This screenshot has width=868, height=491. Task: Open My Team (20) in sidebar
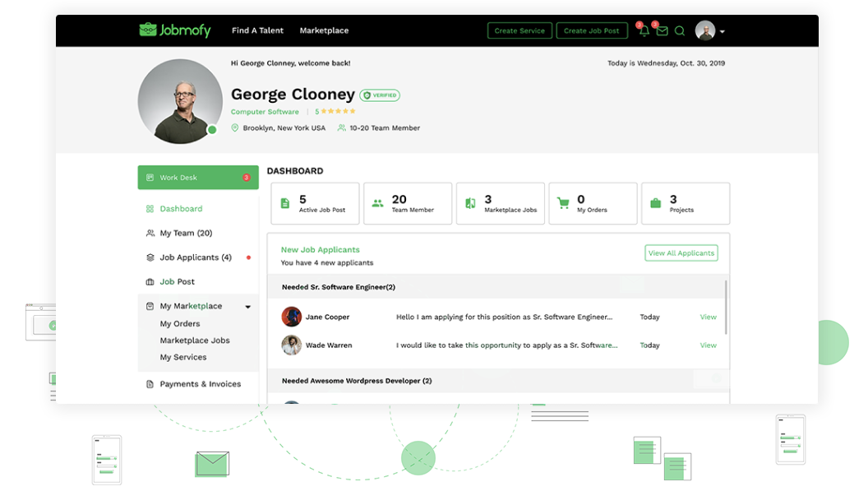(x=186, y=234)
